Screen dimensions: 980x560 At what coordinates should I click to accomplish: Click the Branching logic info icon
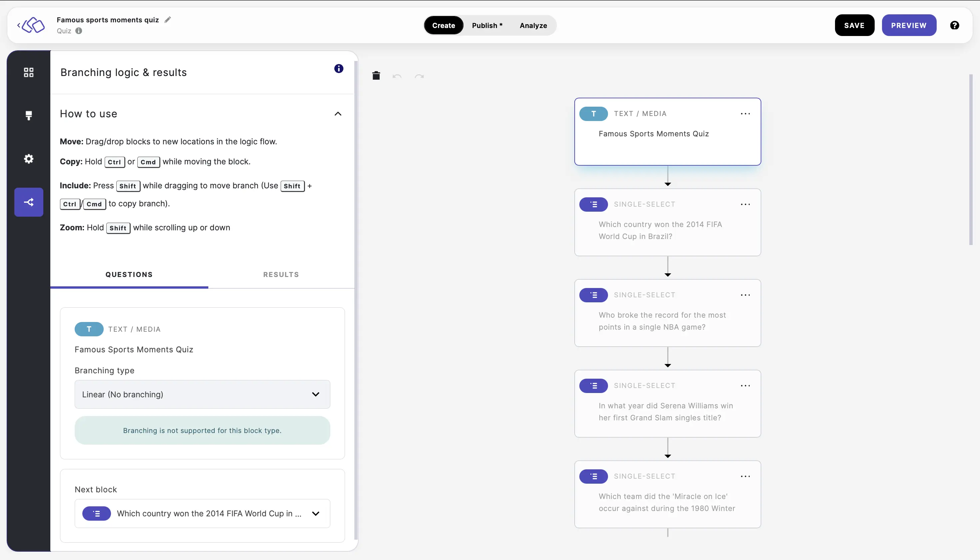(338, 68)
